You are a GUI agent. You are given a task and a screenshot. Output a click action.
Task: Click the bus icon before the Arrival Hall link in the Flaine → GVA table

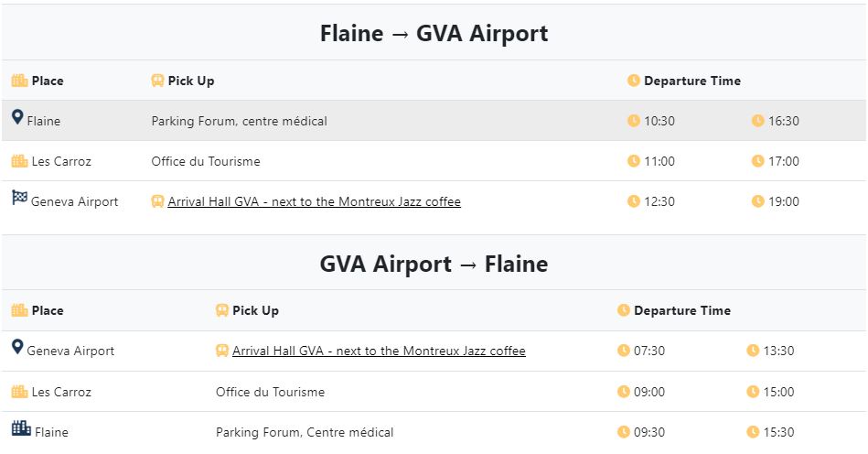157,201
